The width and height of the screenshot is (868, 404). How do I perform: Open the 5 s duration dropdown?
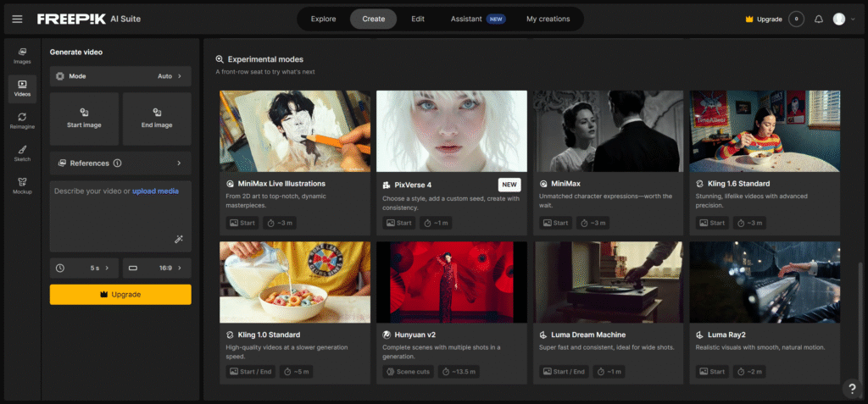pos(84,268)
